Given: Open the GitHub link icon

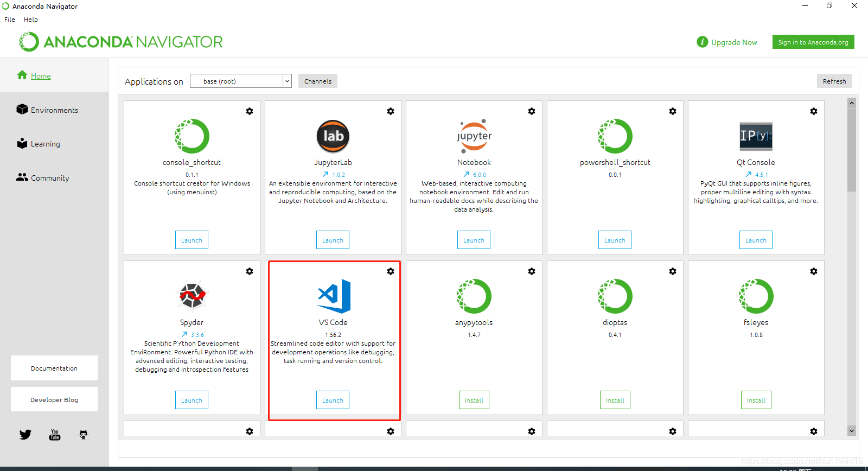Looking at the screenshot, I should click(x=84, y=435).
